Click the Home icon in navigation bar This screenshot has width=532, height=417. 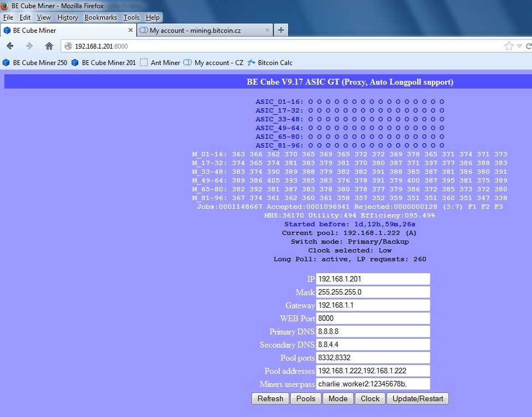[49, 46]
